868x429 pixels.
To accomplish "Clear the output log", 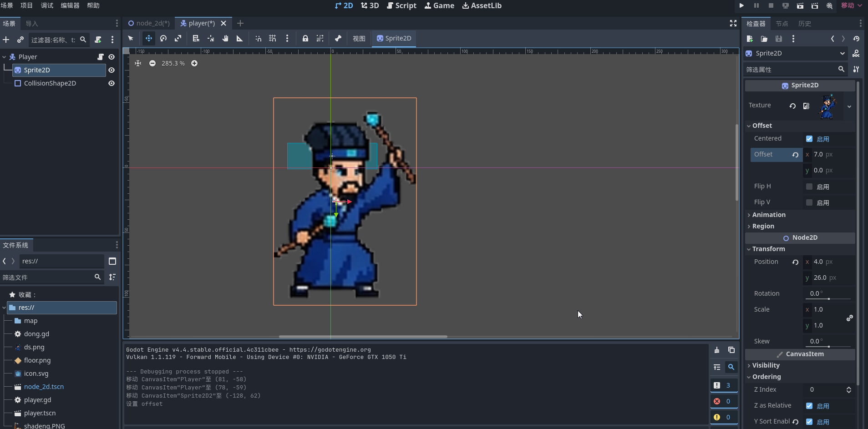I will [x=717, y=350].
